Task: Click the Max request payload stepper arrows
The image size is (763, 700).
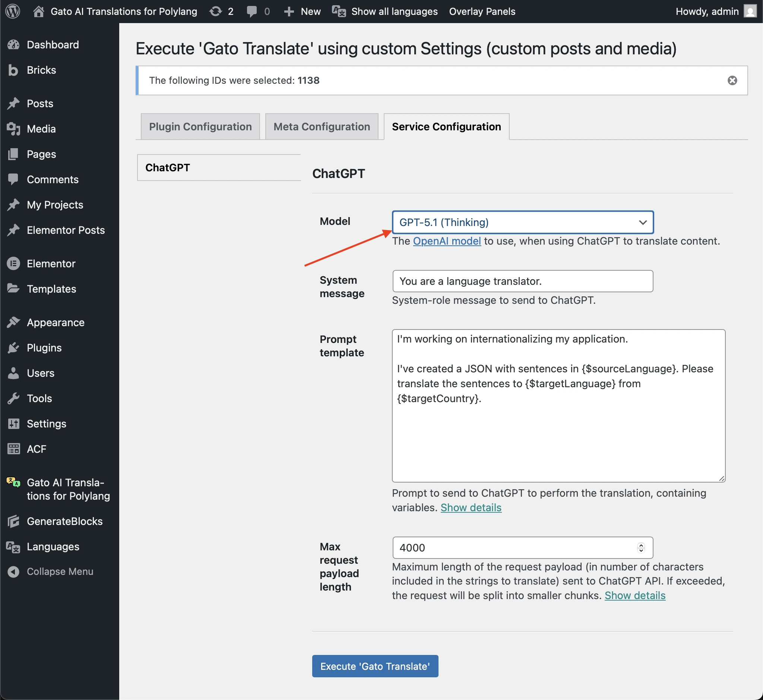Action: click(x=641, y=548)
